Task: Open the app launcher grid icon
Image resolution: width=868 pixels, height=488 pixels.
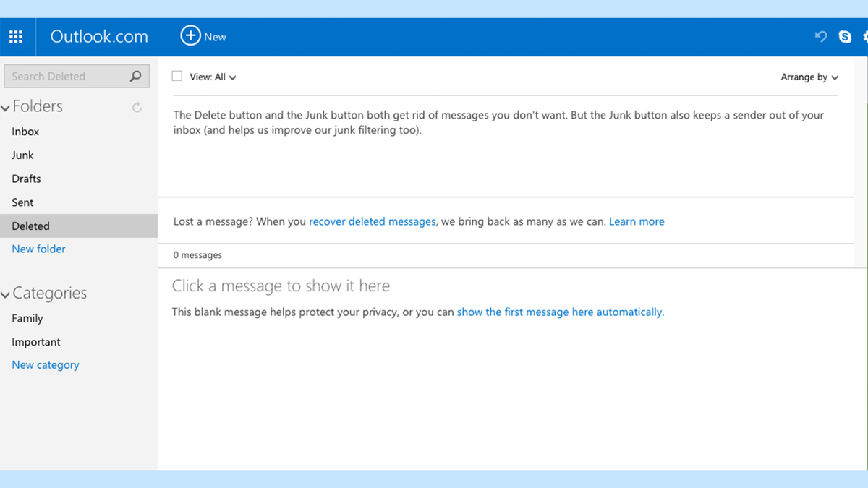Action: (x=16, y=36)
